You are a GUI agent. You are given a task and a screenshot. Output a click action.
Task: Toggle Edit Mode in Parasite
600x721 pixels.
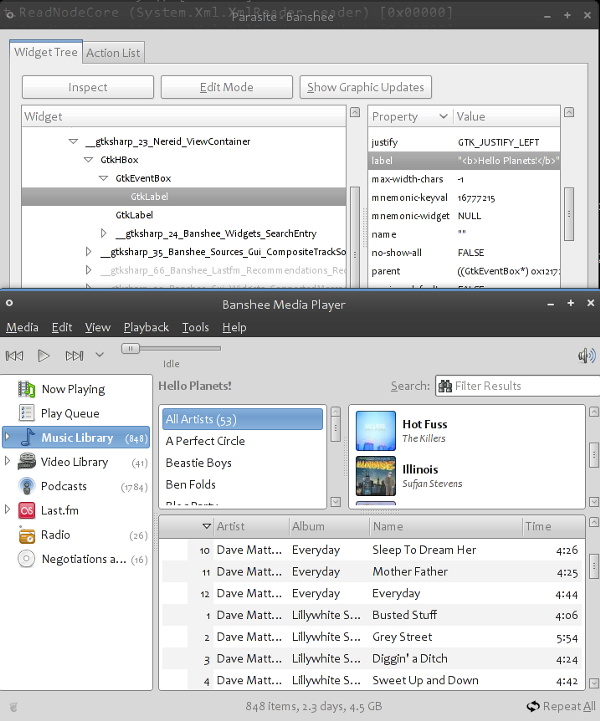coord(227,87)
